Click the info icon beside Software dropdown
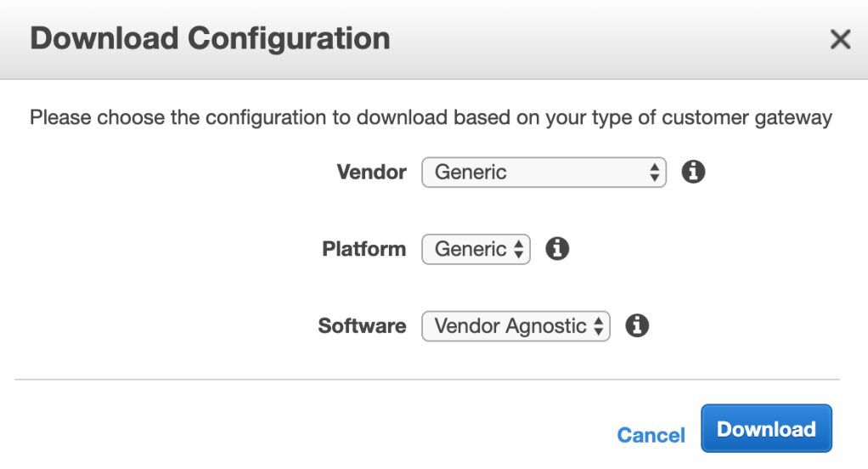Viewport: 868px width, 469px height. click(637, 325)
